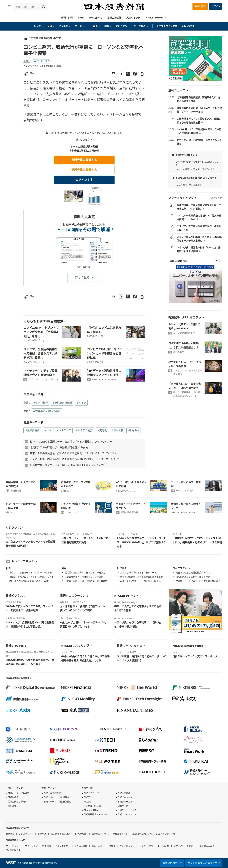Click the top share/upload icon
228x868 pixels.
point(142,74)
